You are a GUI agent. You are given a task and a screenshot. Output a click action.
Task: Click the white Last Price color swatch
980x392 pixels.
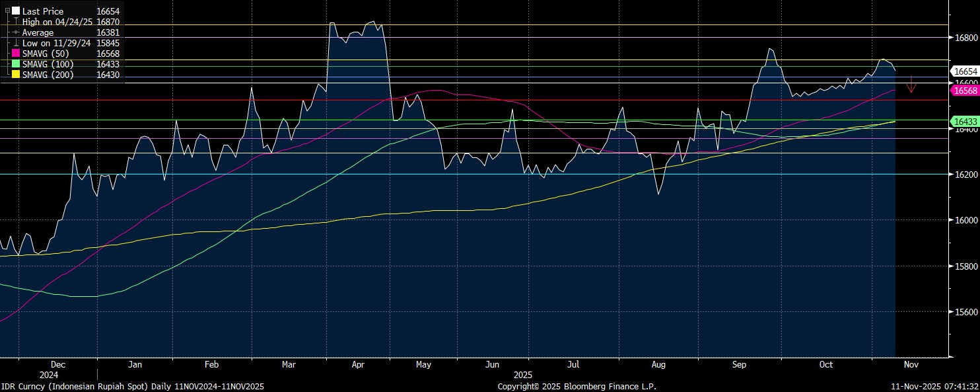[x=16, y=11]
